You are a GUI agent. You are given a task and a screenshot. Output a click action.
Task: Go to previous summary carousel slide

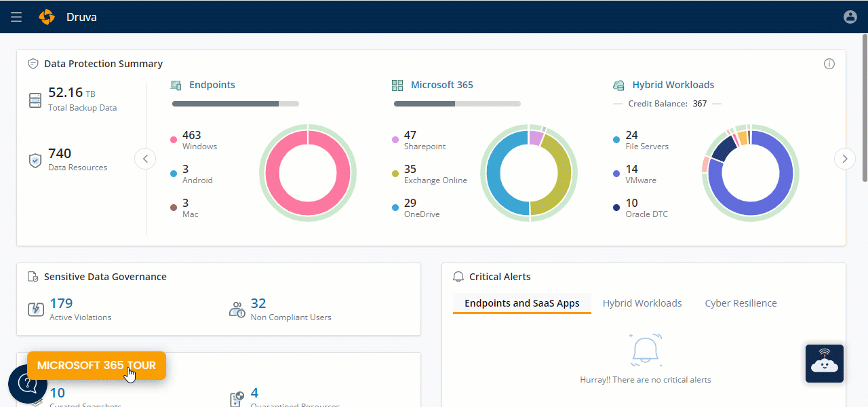(145, 159)
